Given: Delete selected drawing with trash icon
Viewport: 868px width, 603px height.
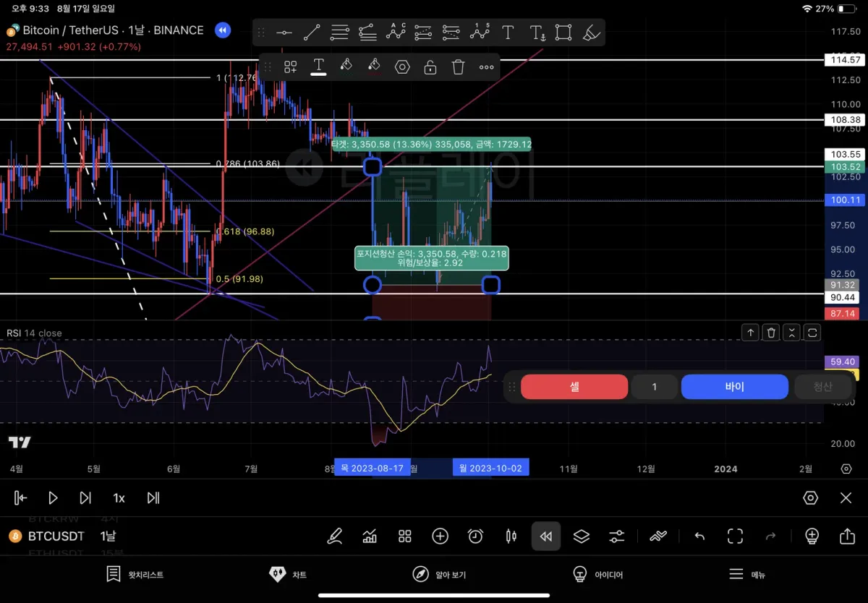Looking at the screenshot, I should (x=458, y=67).
